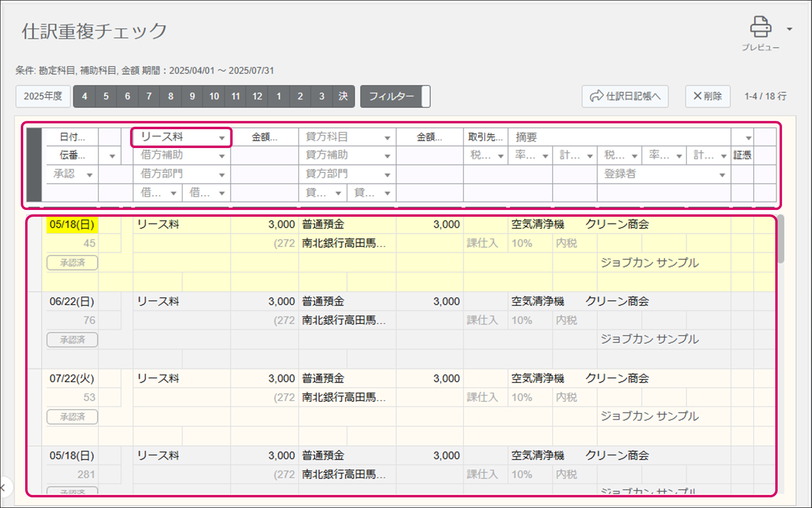
Task: Click the collapse sidebar chevron icon
Action: (x=3, y=488)
